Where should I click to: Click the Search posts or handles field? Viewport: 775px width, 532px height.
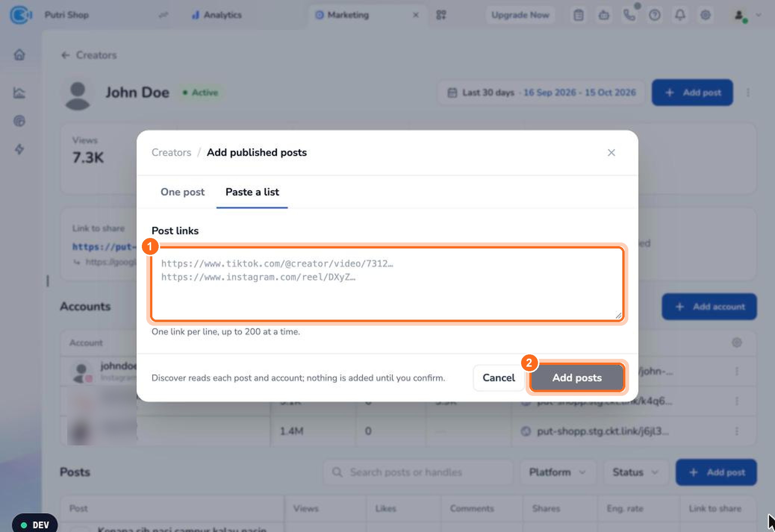pyautogui.click(x=418, y=472)
